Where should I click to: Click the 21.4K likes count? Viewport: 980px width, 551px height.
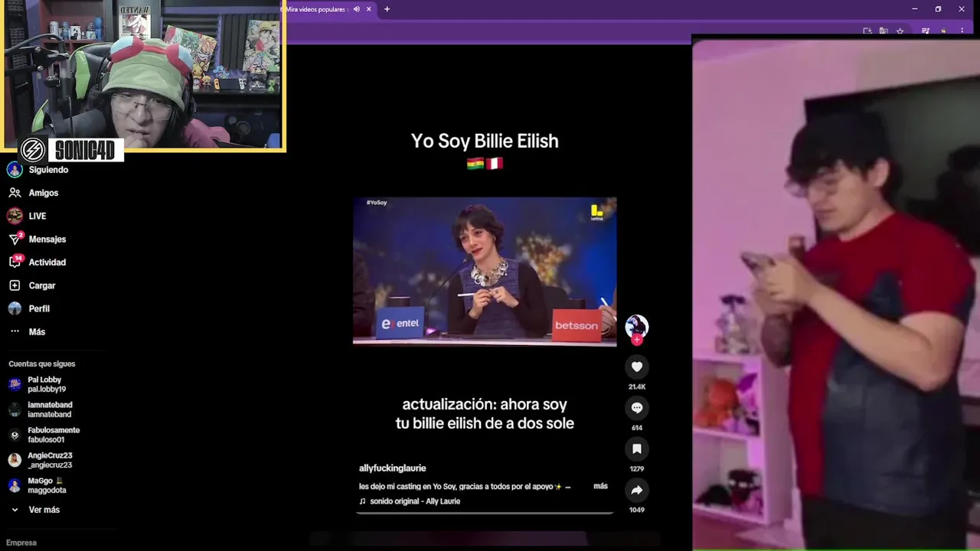(636, 387)
